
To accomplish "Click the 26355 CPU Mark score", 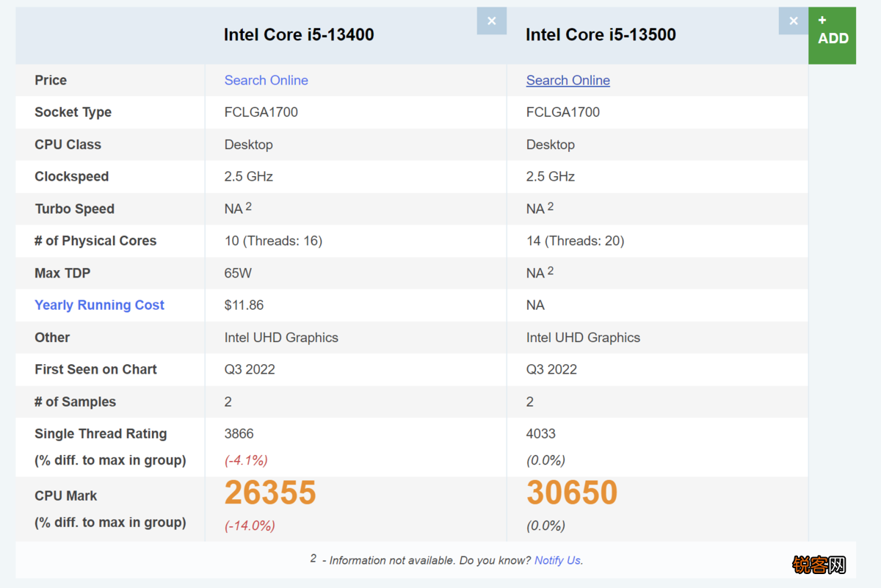I will (270, 493).
